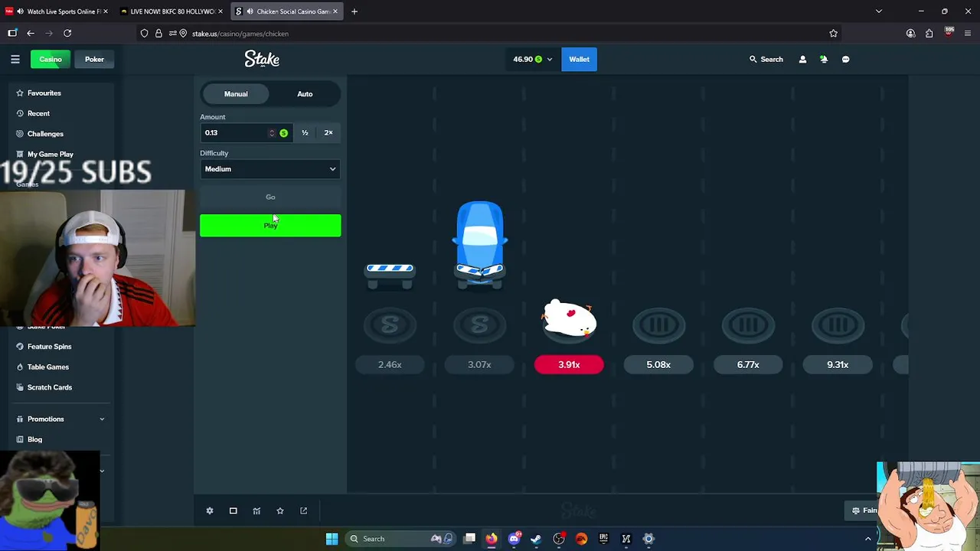Pop out game window icon

(x=304, y=510)
